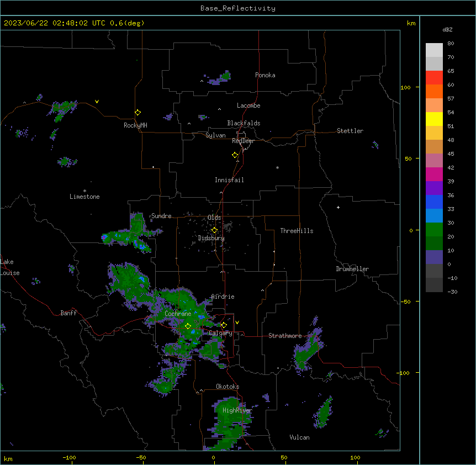Viewport: 476px width, 465px height.
Task: Click the Limestone label
Action: point(84,197)
